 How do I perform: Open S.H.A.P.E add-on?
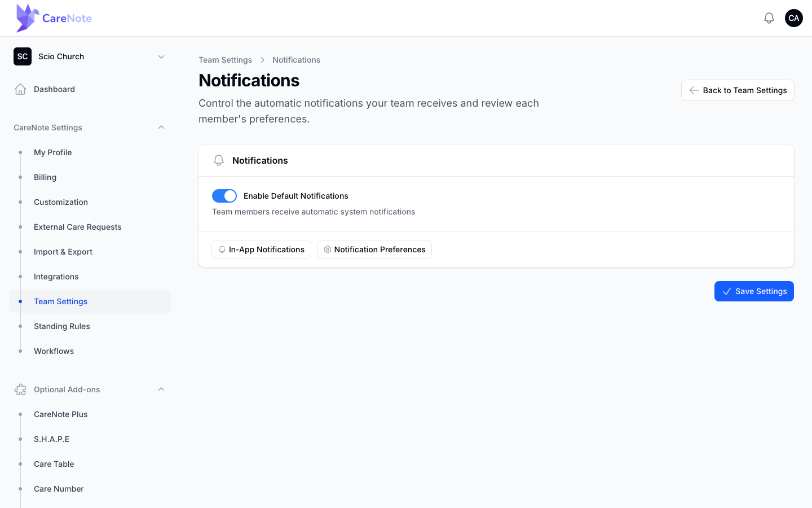[90, 439]
